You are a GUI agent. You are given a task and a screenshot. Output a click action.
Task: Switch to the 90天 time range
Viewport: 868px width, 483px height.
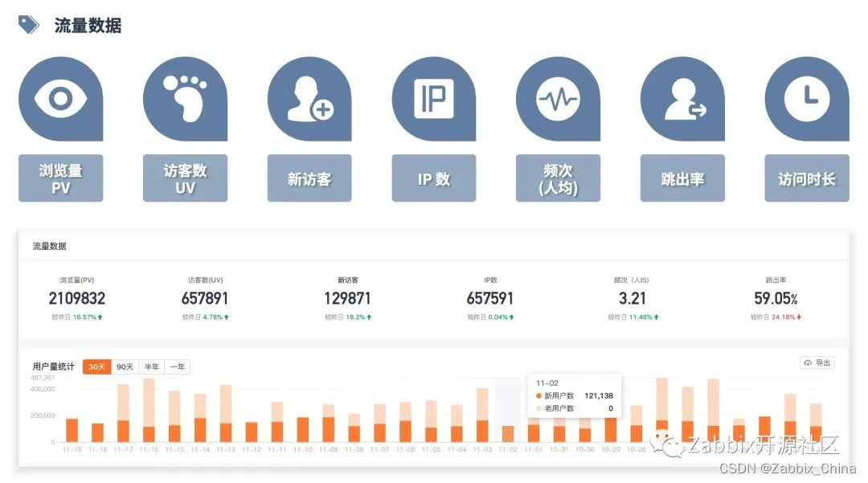(125, 366)
